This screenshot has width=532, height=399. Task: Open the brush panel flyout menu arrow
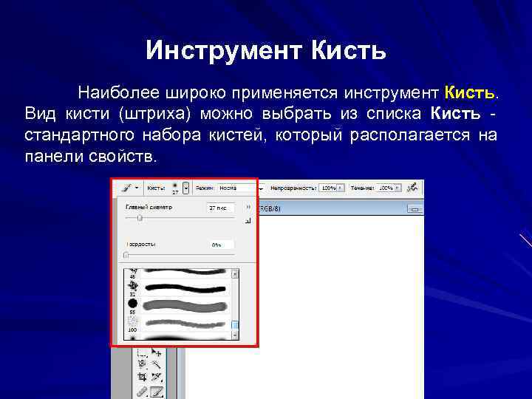248,207
